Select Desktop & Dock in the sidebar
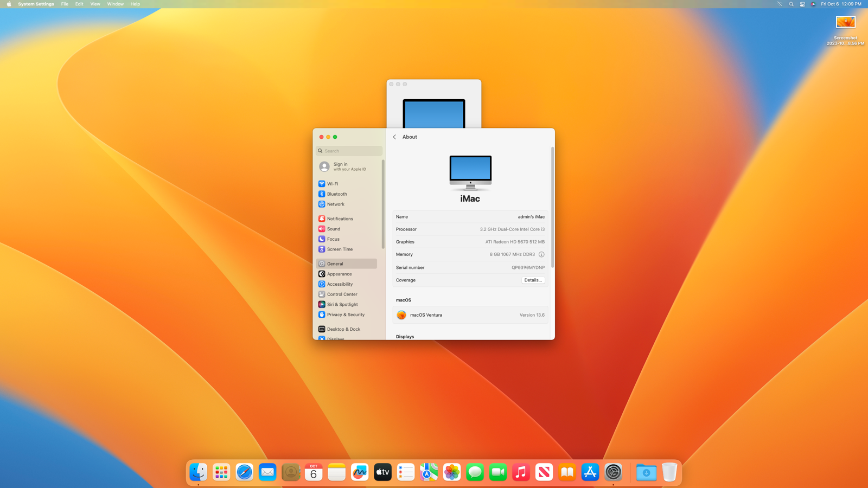Viewport: 868px width, 488px height. [346, 329]
